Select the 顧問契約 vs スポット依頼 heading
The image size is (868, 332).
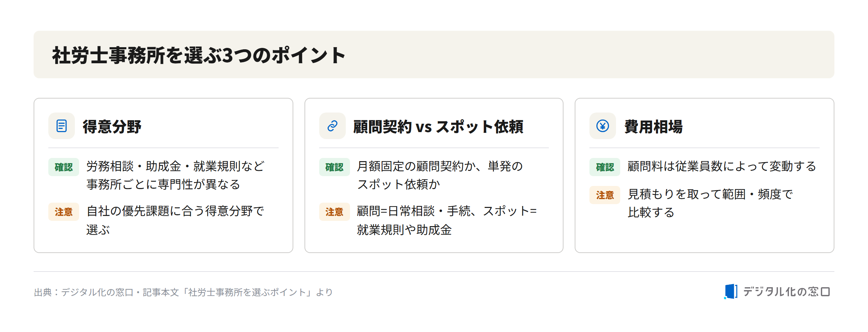[438, 127]
